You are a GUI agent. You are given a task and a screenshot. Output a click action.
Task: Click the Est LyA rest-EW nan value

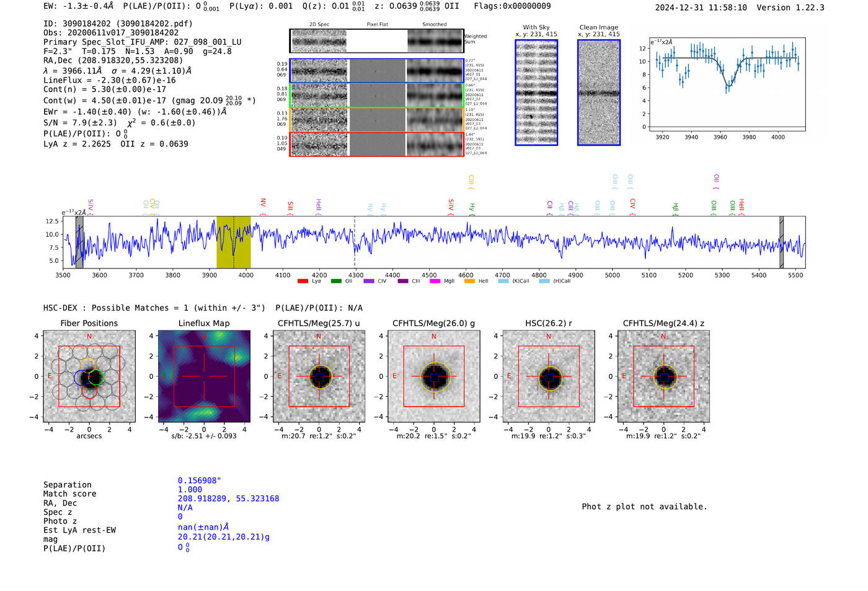203,528
